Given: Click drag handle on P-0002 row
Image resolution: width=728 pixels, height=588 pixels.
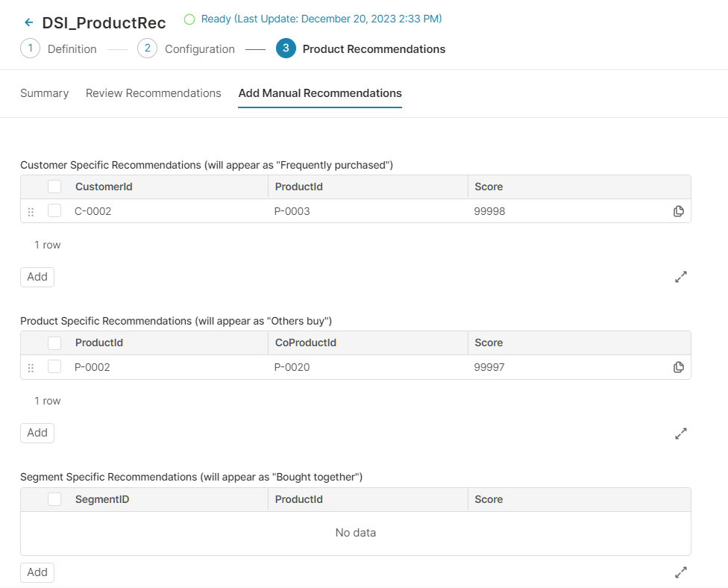Looking at the screenshot, I should point(31,368).
